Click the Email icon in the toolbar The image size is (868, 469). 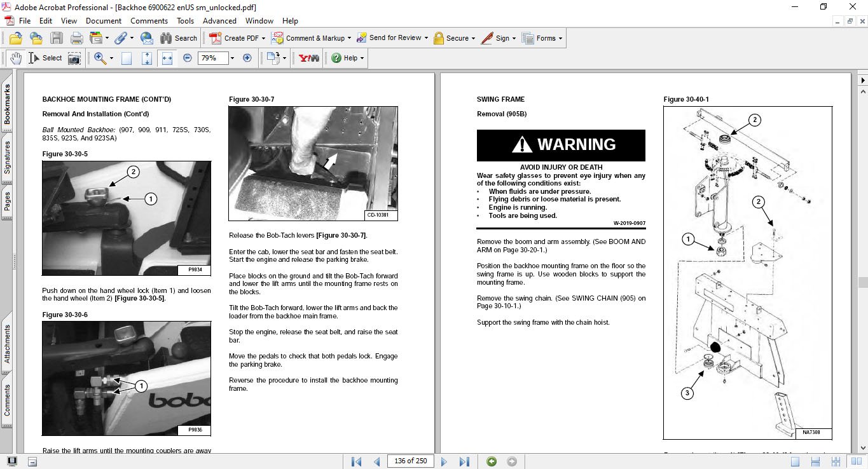pos(146,38)
